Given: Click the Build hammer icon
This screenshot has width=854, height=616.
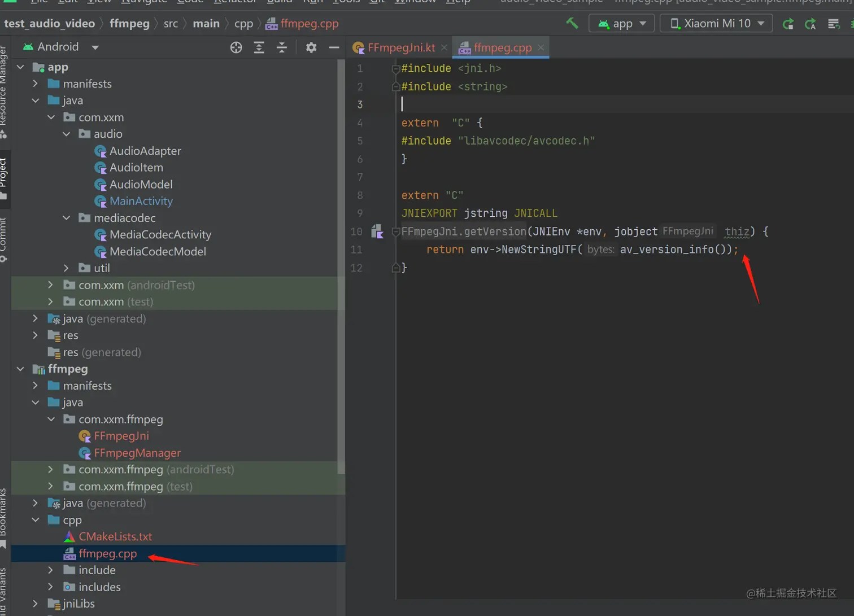Looking at the screenshot, I should point(572,23).
